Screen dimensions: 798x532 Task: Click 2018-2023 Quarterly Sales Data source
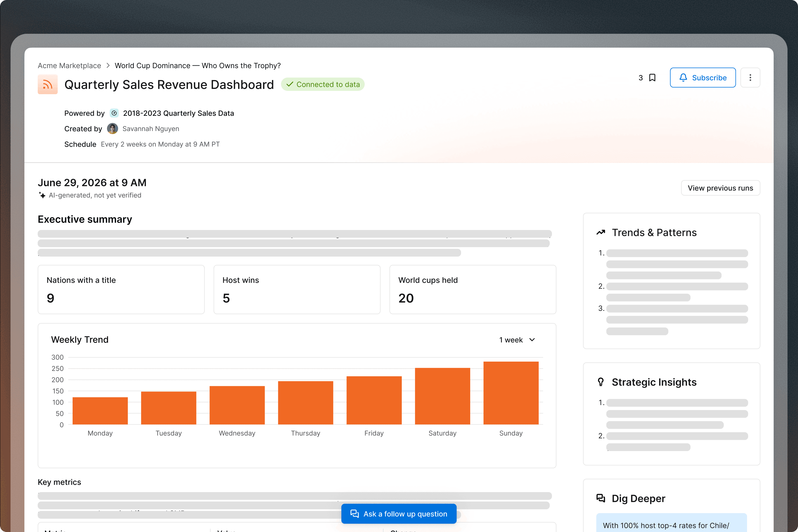(x=178, y=113)
